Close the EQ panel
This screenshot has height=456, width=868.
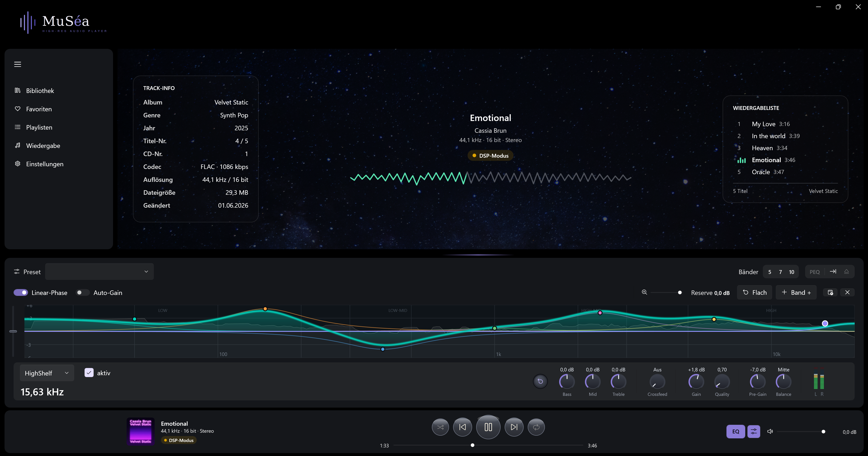(x=847, y=292)
